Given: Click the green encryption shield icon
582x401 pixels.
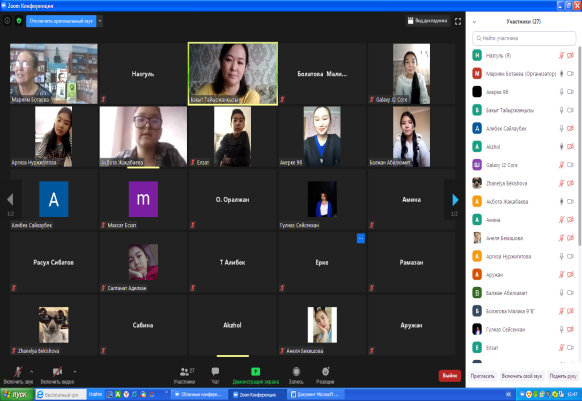Looking at the screenshot, I should coord(19,21).
